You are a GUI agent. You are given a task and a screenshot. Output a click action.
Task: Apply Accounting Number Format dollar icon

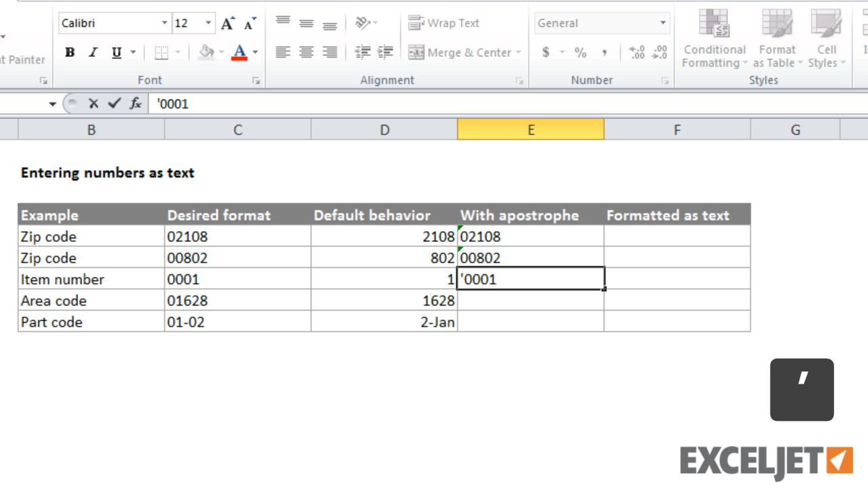546,52
